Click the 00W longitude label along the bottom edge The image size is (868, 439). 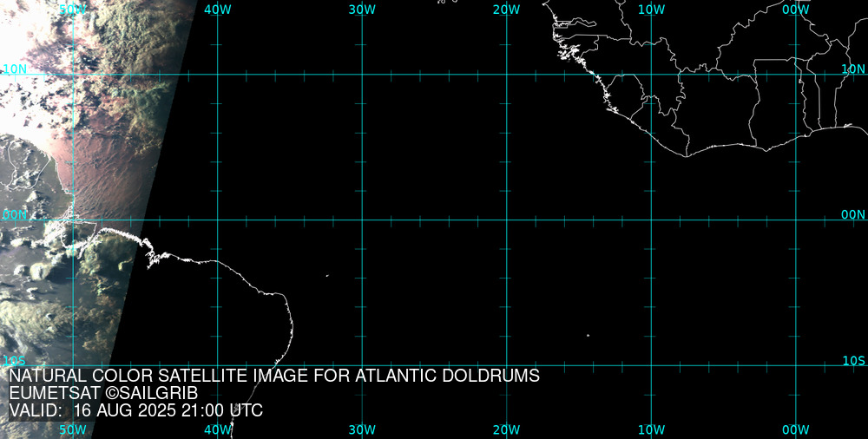tap(796, 429)
